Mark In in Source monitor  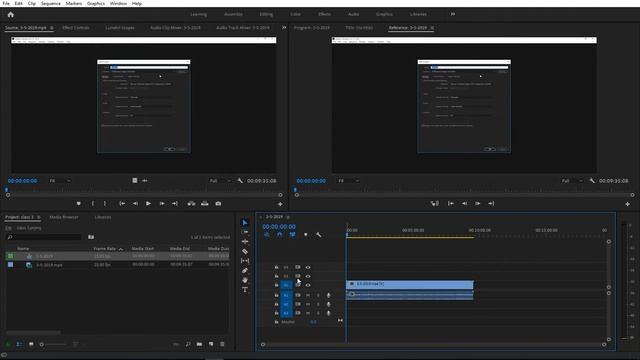click(93, 203)
